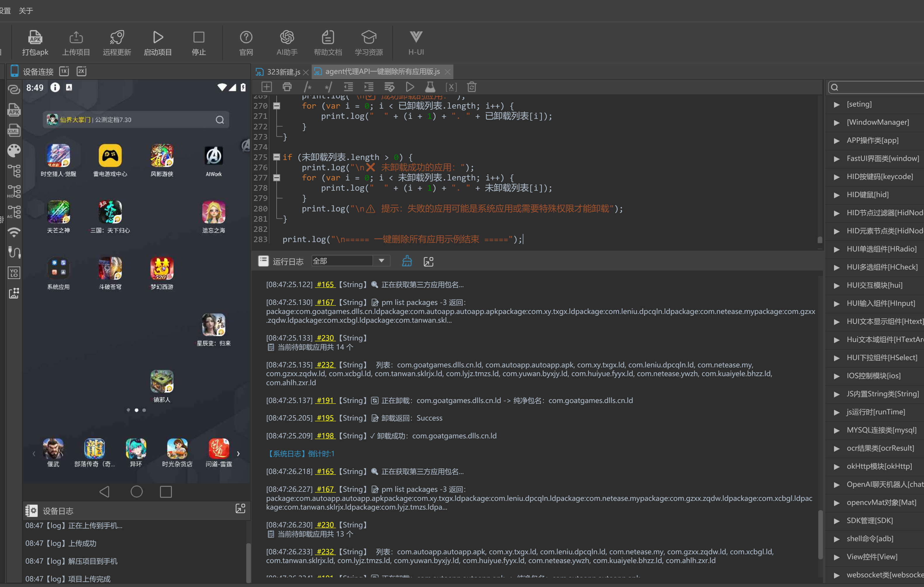Screen dimensions: 924x587
Task: Toggle 2X device screen scale
Action: [x=81, y=71]
